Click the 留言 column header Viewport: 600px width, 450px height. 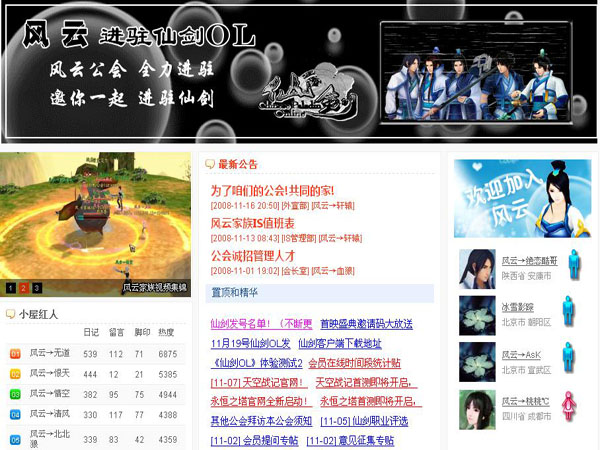click(x=116, y=332)
